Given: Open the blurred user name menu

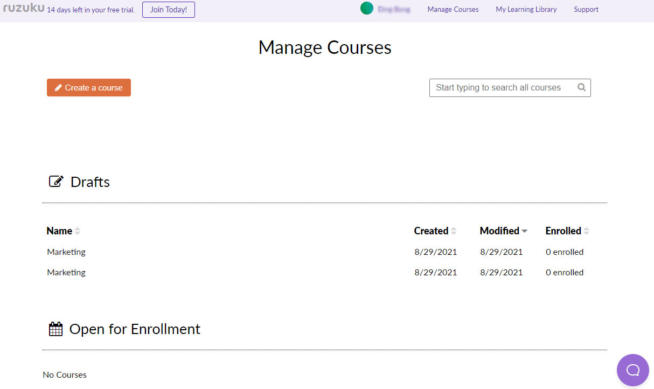Looking at the screenshot, I should pos(394,9).
